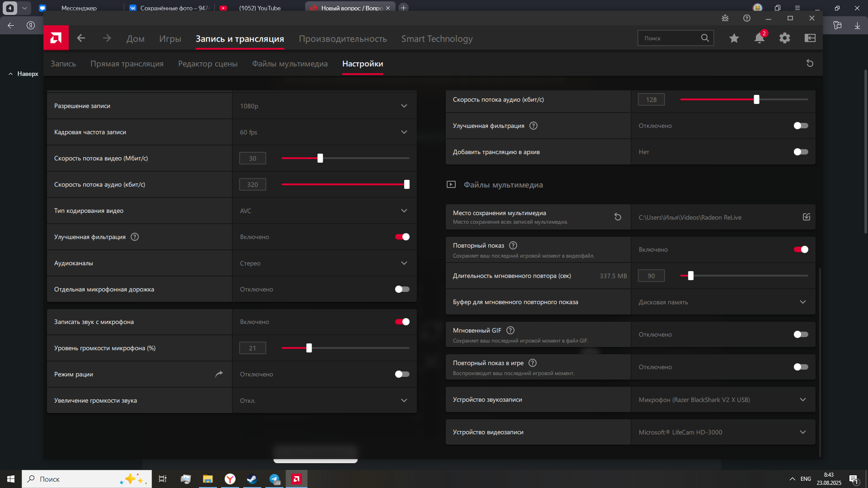Image resolution: width=868 pixels, height=488 pixels.
Task: Click the favorites star icon
Action: [x=734, y=38]
